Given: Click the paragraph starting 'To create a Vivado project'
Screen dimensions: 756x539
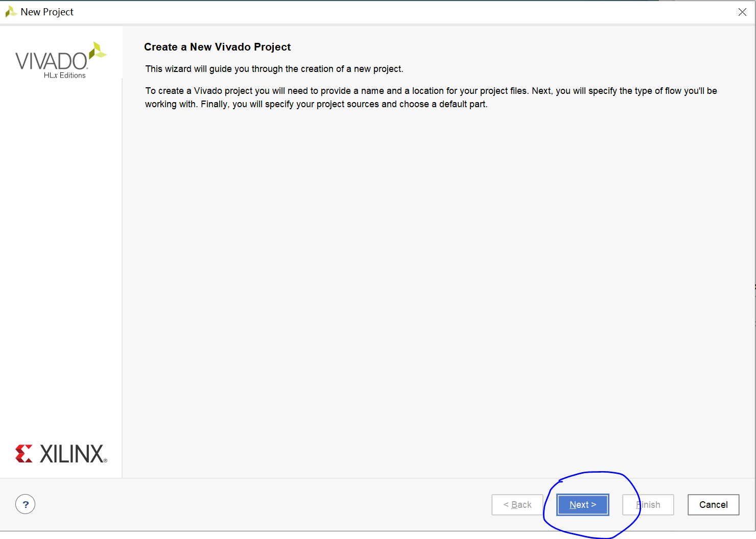Looking at the screenshot, I should click(431, 97).
